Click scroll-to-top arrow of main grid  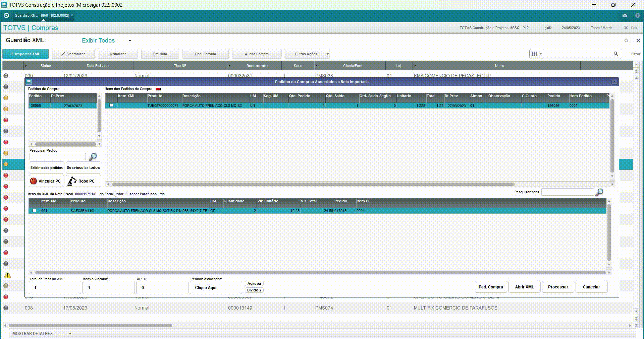[x=636, y=64]
